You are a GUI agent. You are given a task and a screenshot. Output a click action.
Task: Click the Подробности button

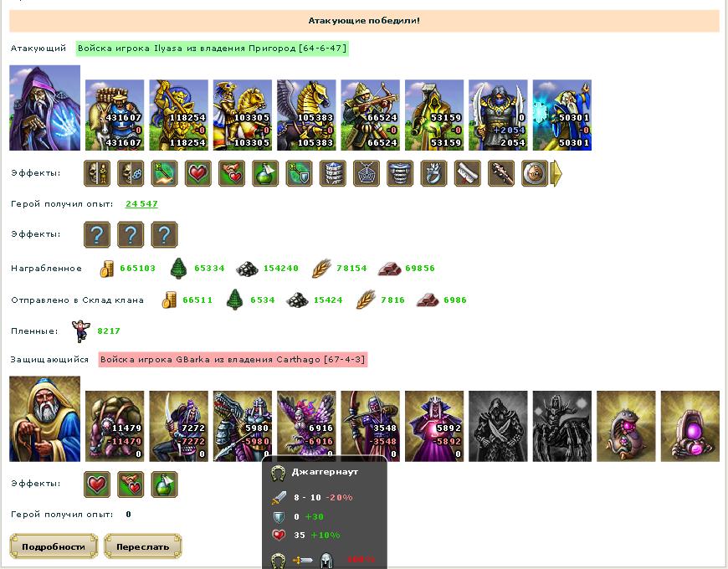click(x=54, y=546)
